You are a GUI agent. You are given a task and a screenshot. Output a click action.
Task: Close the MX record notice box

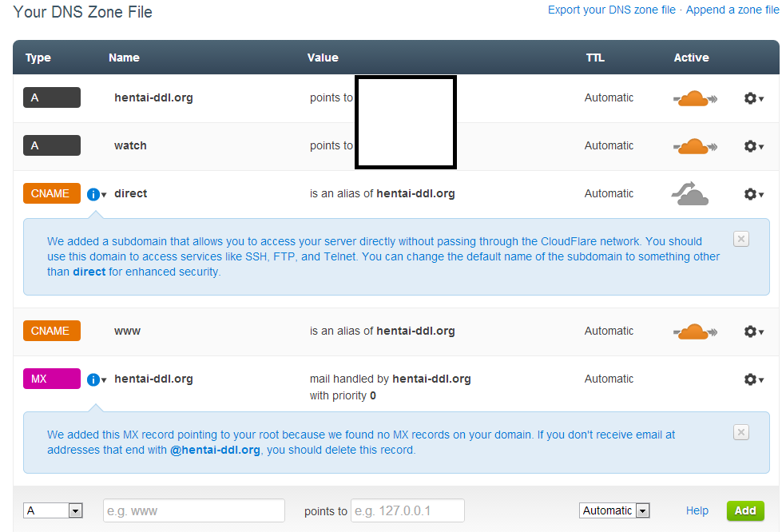point(740,432)
